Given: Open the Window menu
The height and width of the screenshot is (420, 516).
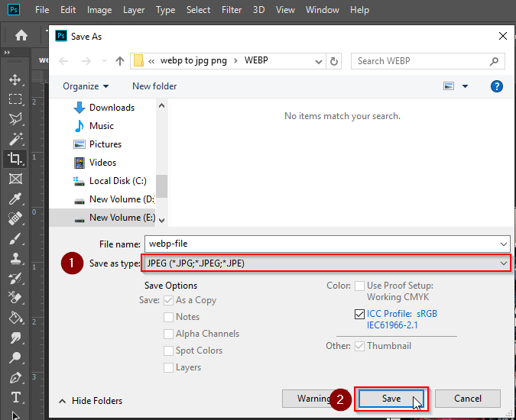Looking at the screenshot, I should (322, 10).
